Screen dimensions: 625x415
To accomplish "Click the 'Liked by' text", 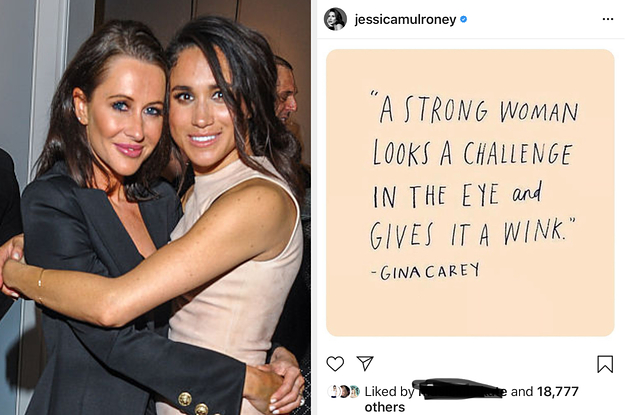I will point(389,392).
